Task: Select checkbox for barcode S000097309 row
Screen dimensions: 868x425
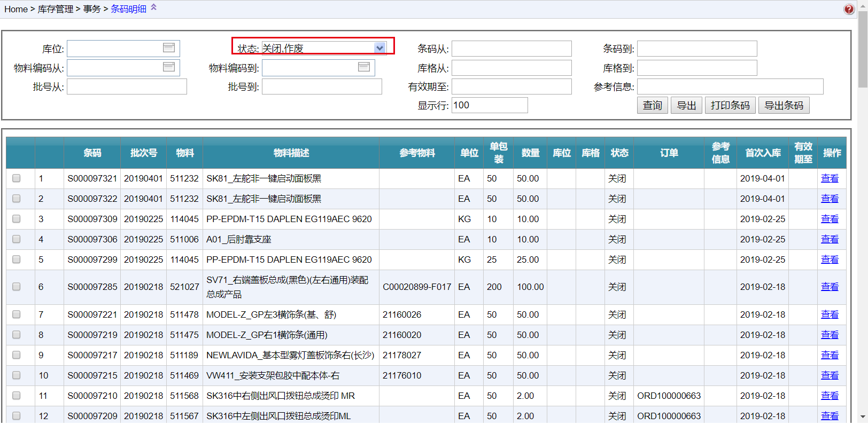Action: click(17, 219)
